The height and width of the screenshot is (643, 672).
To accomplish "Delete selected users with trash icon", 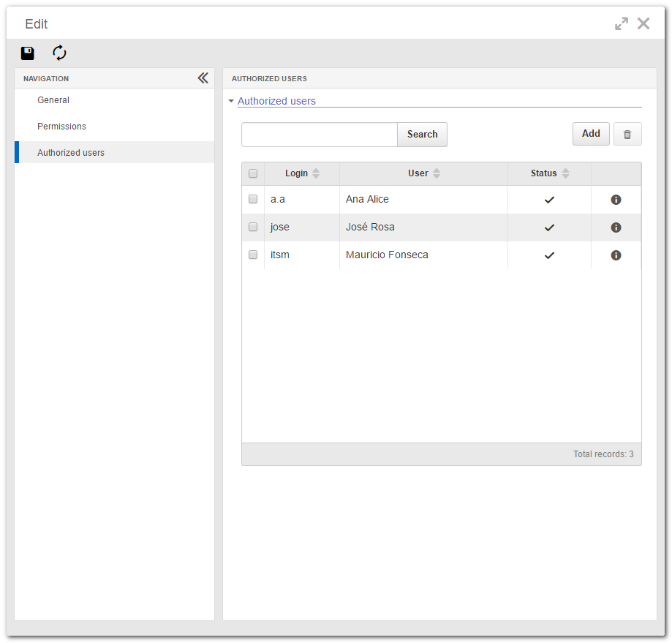I will coord(627,134).
